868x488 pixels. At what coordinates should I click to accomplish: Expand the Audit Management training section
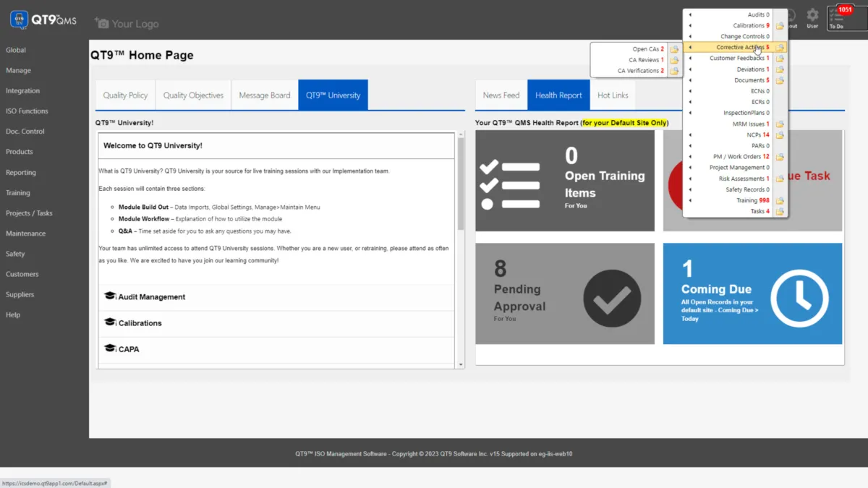click(x=151, y=297)
